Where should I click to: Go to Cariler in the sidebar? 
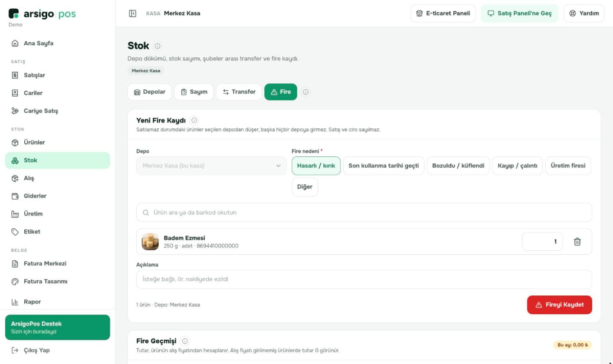tap(58, 93)
